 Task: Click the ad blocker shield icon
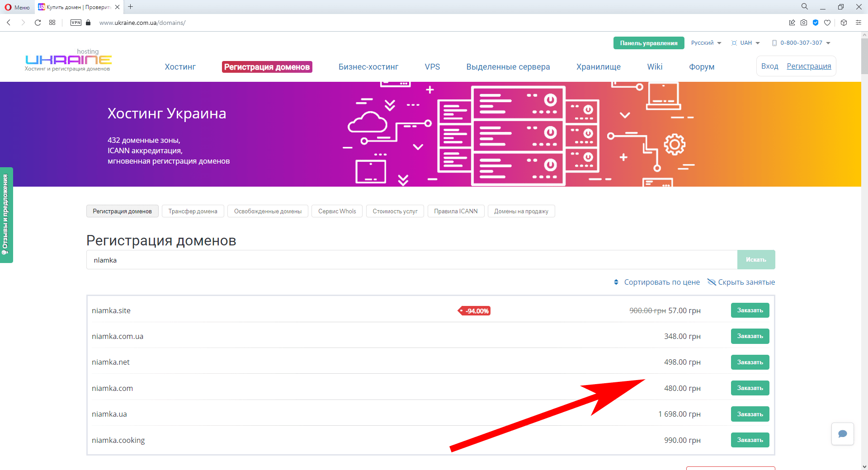[816, 23]
